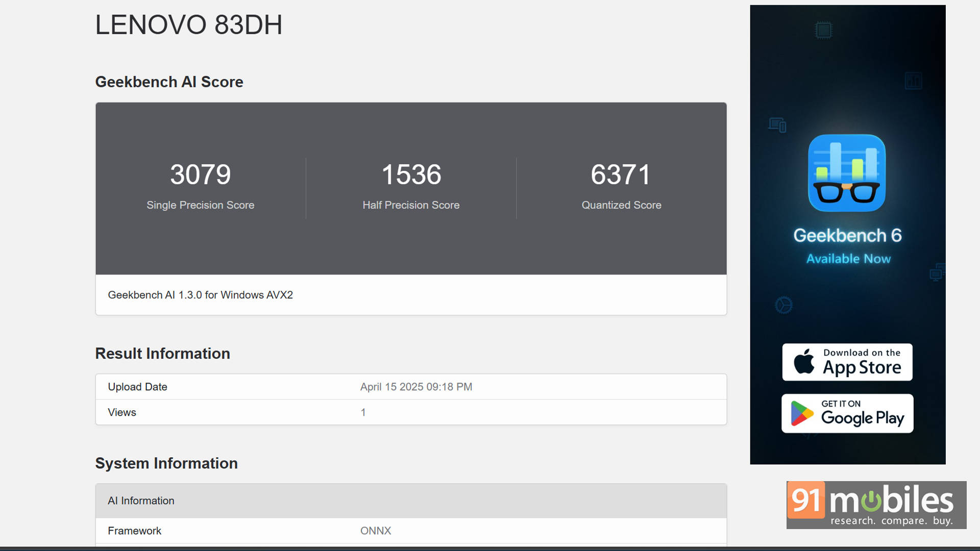Click the Views row label
The height and width of the screenshot is (551, 980).
121,412
